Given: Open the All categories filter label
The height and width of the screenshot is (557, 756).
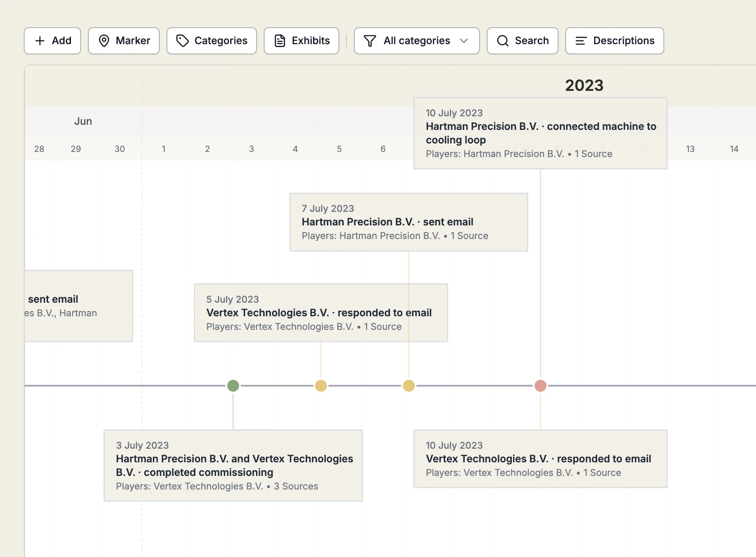Looking at the screenshot, I should click(417, 41).
